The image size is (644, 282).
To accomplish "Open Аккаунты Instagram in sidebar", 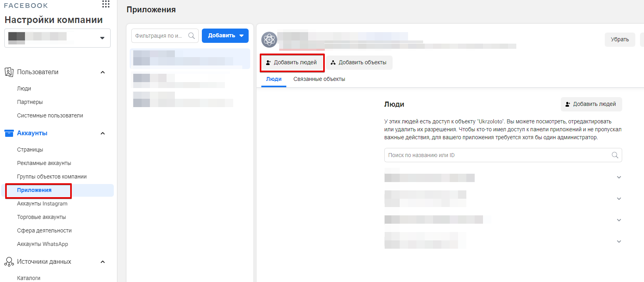I will (x=42, y=203).
